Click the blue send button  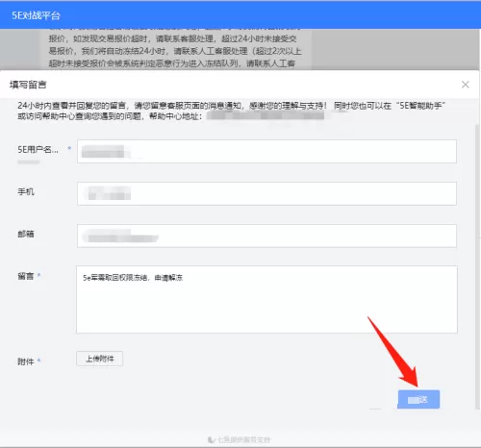pos(418,399)
